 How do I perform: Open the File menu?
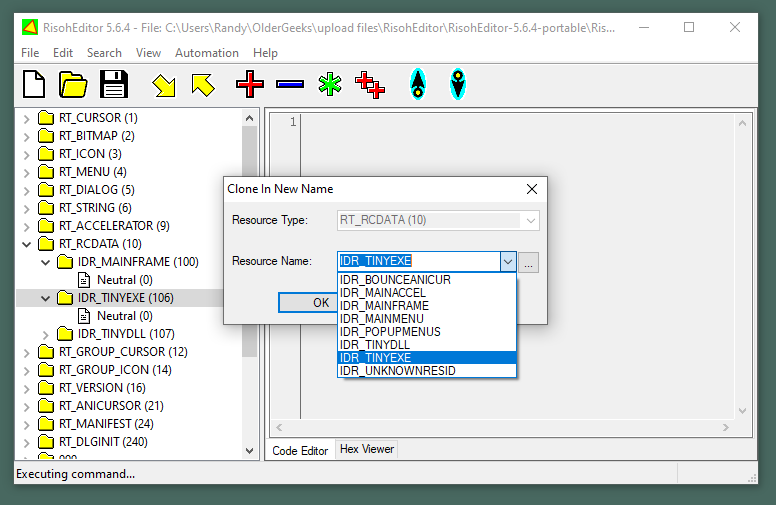30,53
